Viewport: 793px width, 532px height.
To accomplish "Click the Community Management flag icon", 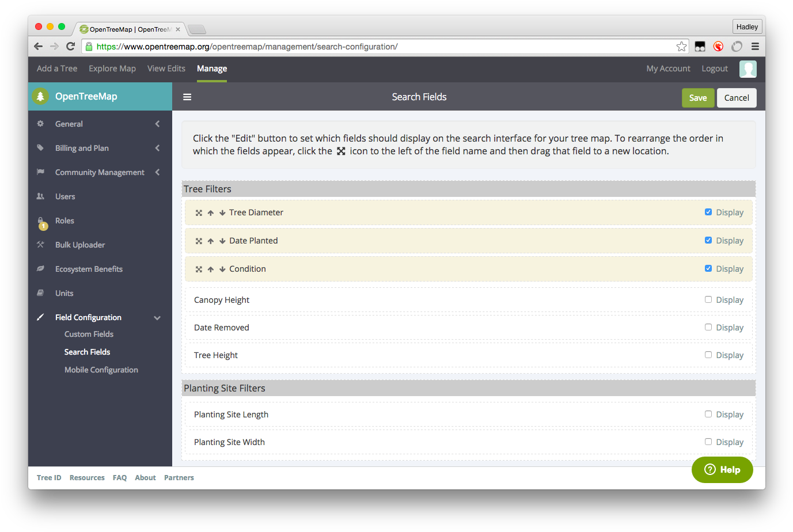I will 40,172.
